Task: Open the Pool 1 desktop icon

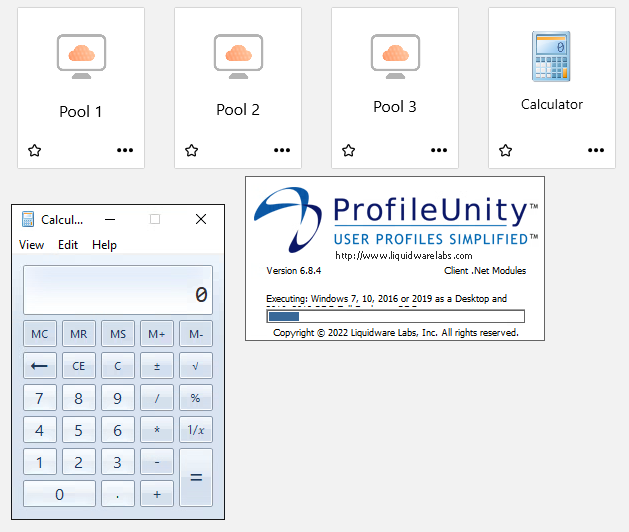Action: [81, 57]
